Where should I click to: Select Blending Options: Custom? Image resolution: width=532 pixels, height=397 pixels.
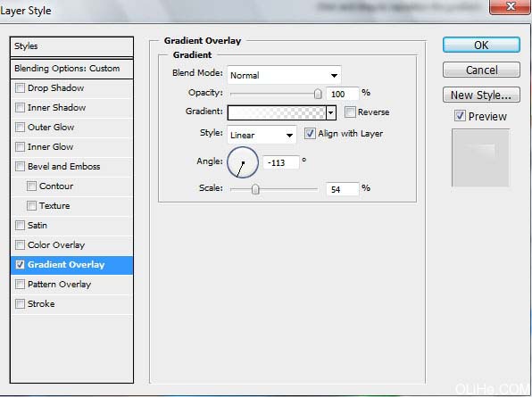71,69
